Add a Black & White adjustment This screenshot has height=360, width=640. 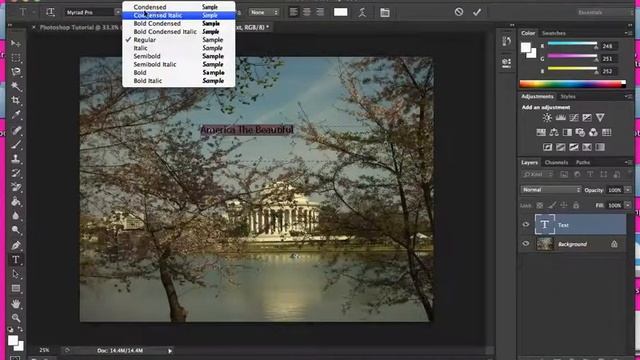pos(567,132)
